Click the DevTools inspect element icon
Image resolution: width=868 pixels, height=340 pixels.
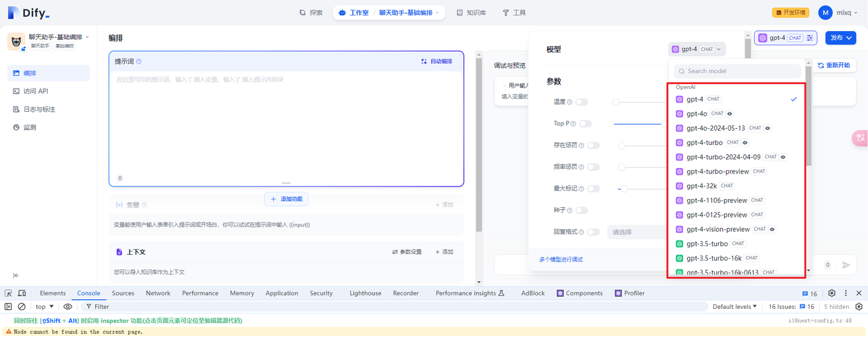(x=8, y=293)
